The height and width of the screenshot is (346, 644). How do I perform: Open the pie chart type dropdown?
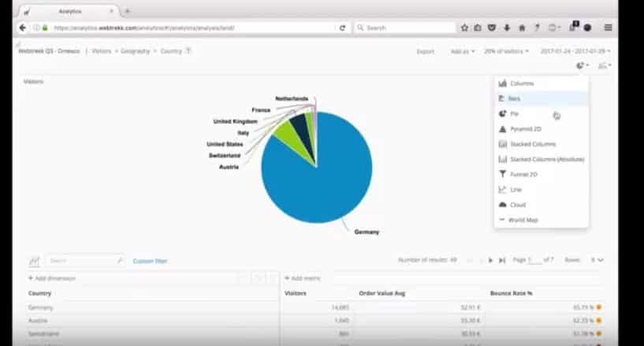coord(582,66)
